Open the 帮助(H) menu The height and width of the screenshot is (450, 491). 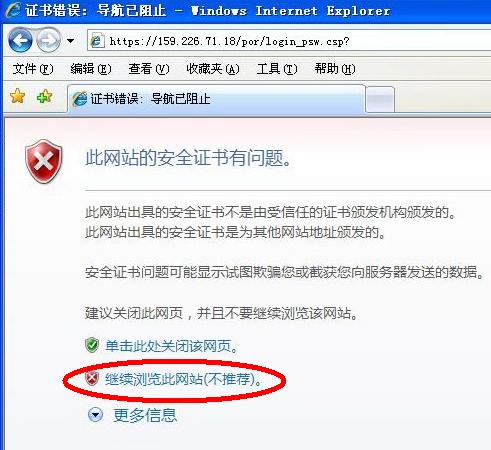point(335,69)
